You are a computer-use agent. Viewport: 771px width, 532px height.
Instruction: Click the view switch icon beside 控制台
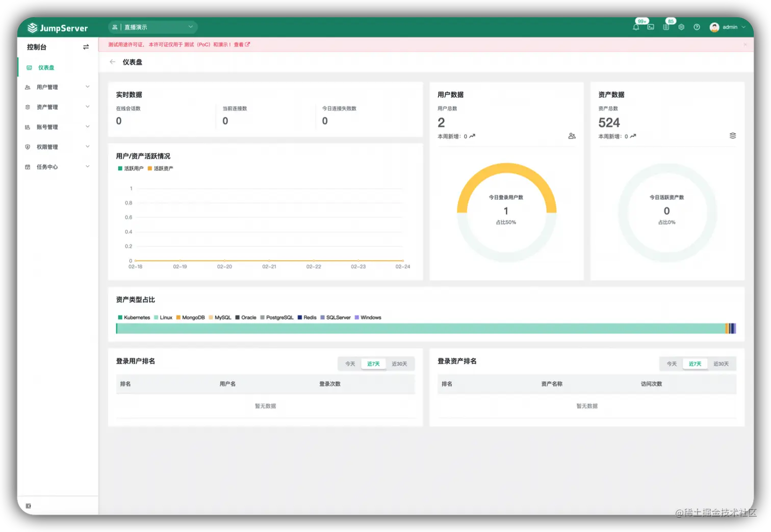coord(86,47)
